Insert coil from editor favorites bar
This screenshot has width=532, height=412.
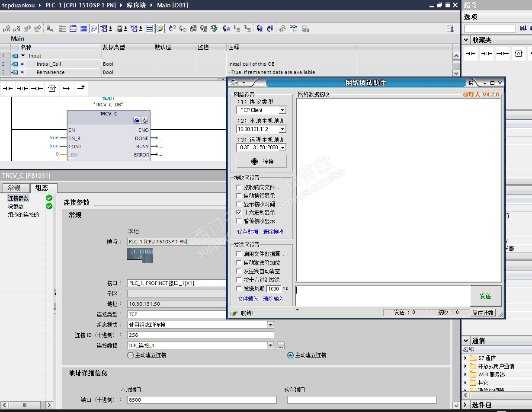click(x=37, y=89)
